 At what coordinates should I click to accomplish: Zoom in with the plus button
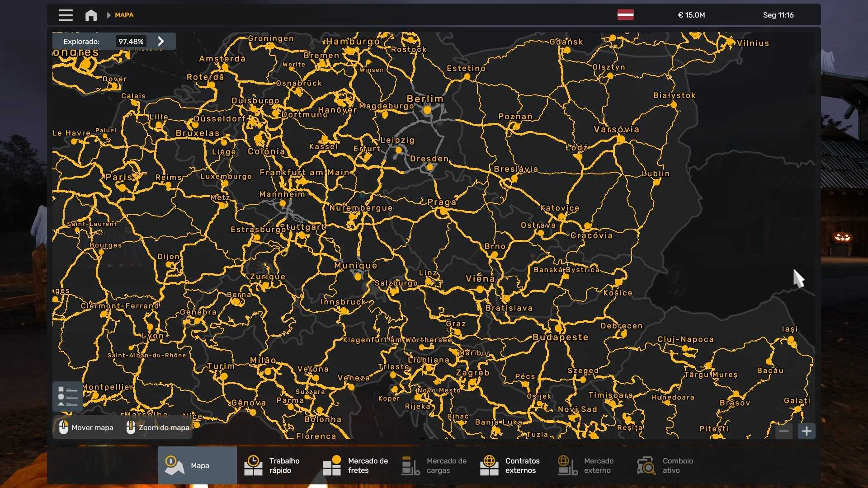click(x=807, y=431)
